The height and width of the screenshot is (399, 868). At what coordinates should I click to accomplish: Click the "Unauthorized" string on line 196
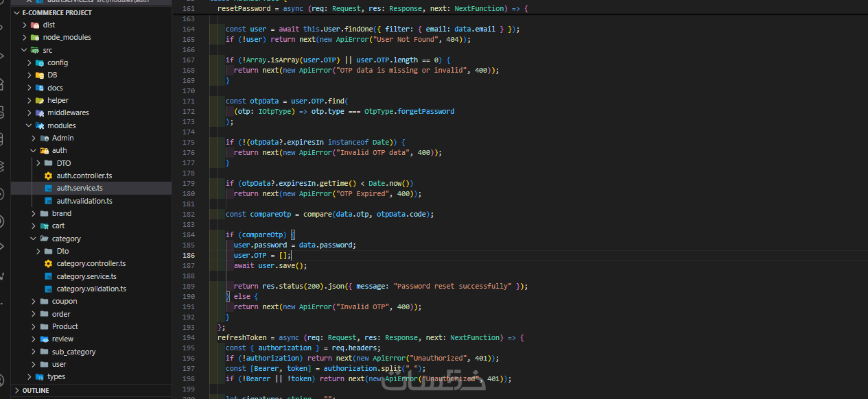point(437,358)
